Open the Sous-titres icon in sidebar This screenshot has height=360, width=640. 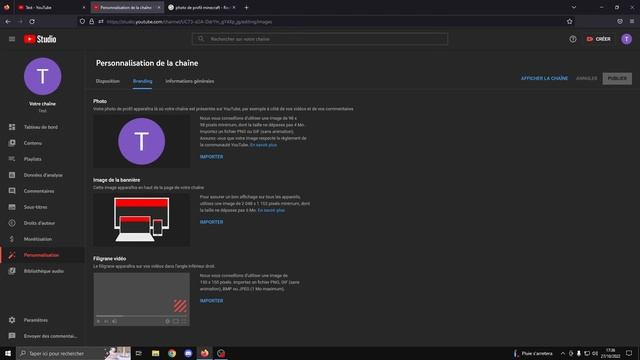[12, 207]
